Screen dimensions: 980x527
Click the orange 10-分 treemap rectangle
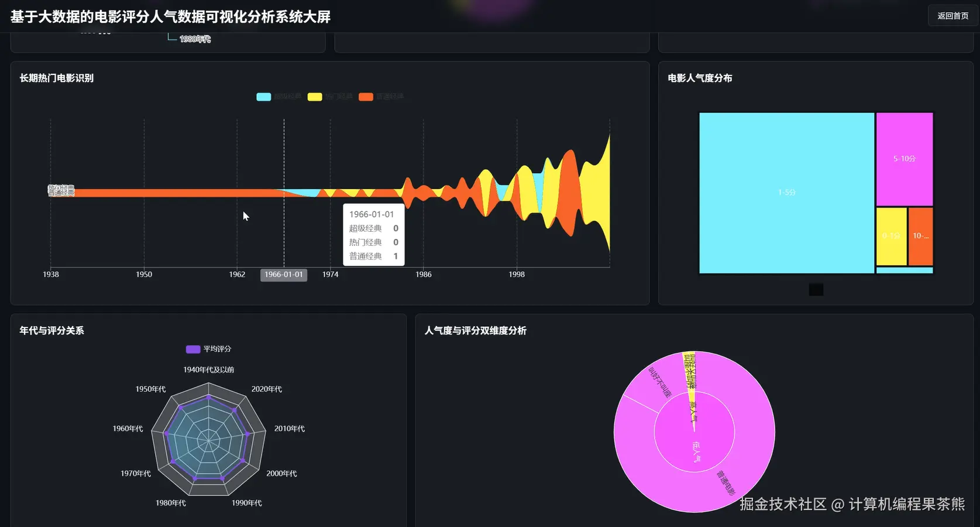click(x=921, y=235)
